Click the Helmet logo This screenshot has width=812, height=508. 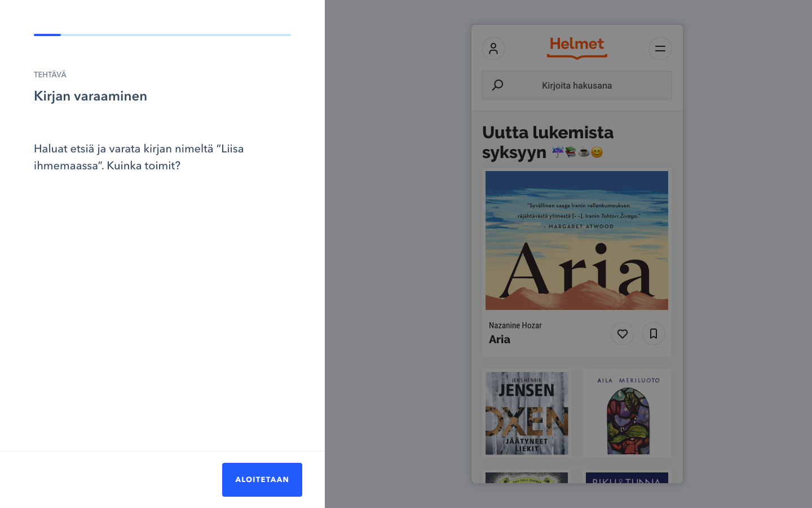click(x=577, y=48)
